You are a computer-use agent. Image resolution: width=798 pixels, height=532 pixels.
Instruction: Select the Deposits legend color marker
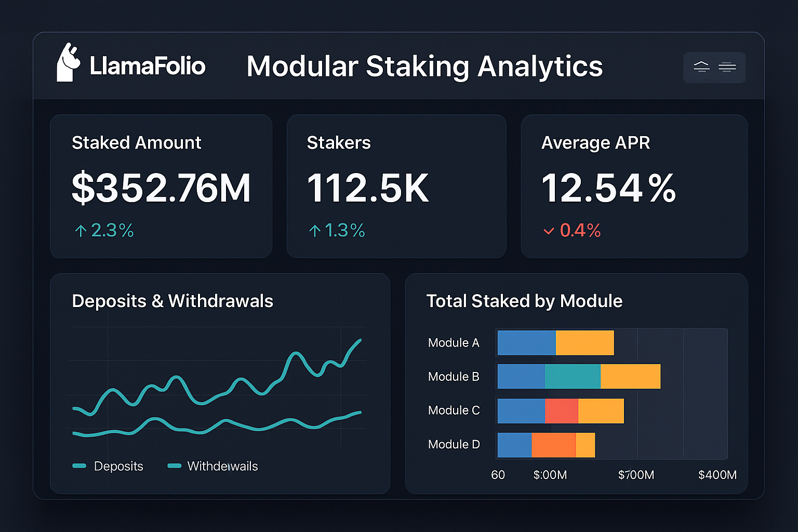(79, 466)
